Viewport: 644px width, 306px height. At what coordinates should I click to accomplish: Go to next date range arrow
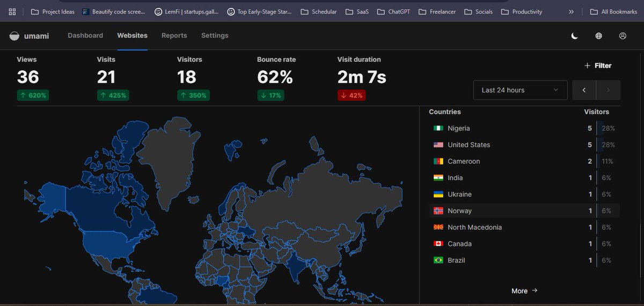tap(608, 90)
